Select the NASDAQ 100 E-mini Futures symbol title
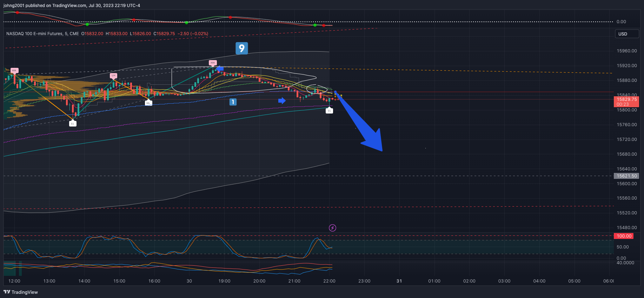 42,34
